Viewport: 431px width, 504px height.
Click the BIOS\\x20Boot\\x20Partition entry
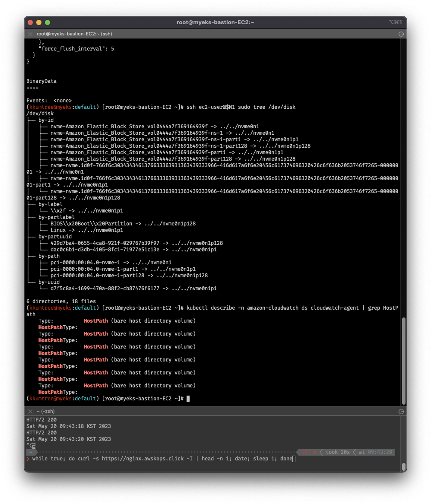123,223
